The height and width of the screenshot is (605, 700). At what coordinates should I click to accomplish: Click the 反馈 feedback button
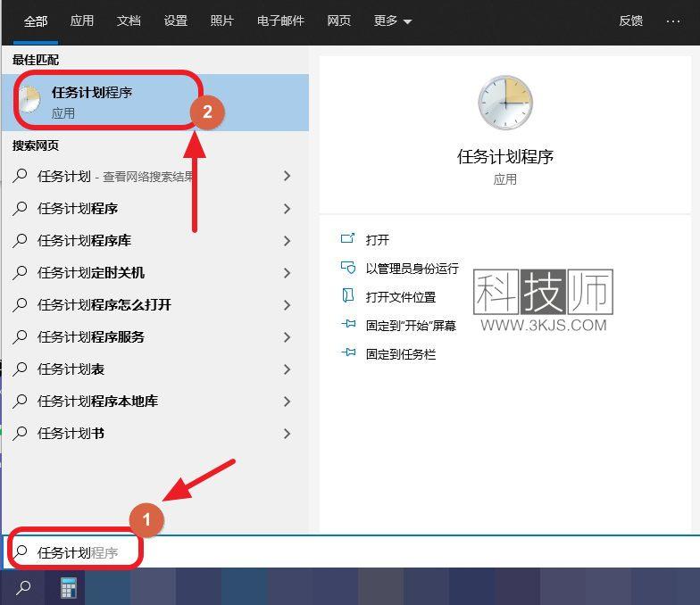[x=630, y=21]
